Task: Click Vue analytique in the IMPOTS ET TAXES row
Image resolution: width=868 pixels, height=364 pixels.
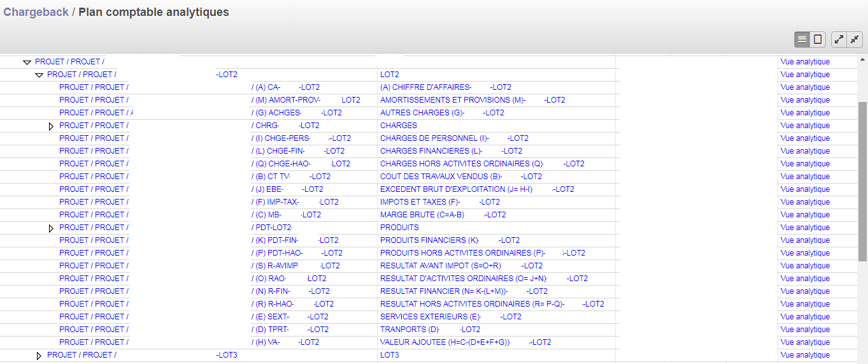Action: point(805,202)
